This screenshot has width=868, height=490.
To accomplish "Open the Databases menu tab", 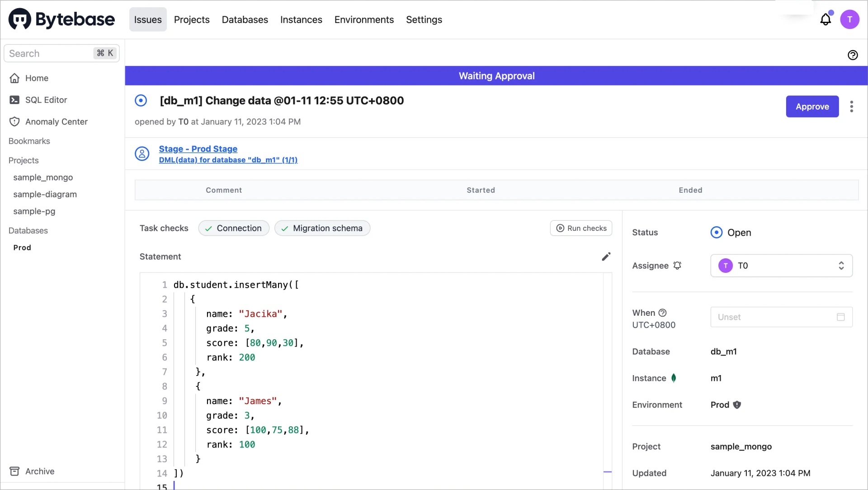I will (x=245, y=20).
